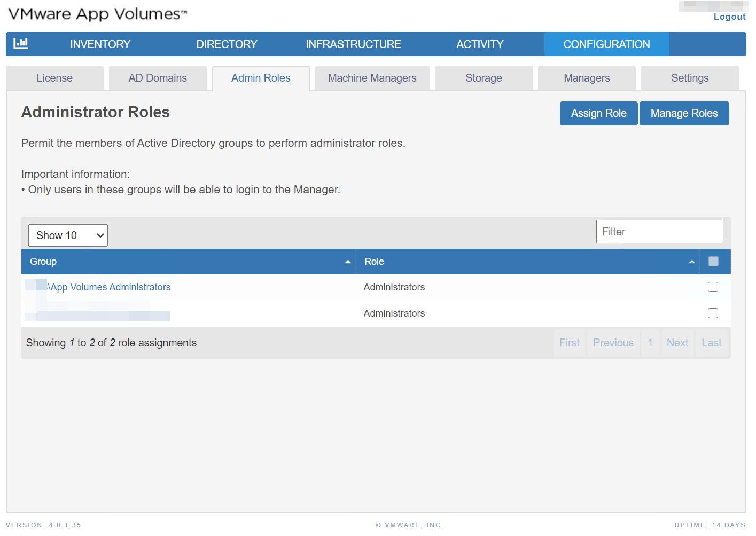Switch to the Machine Managers tab
This screenshot has width=756, height=536.
pyautogui.click(x=372, y=78)
